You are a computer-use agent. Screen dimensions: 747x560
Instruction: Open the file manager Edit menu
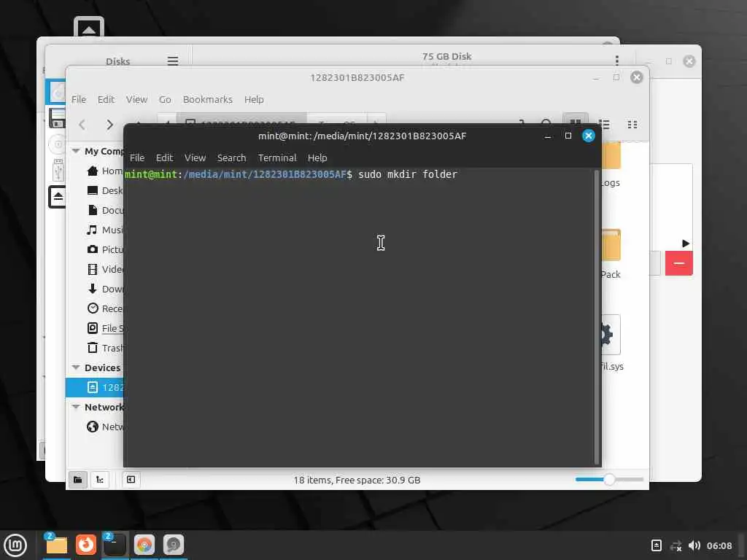coord(106,99)
